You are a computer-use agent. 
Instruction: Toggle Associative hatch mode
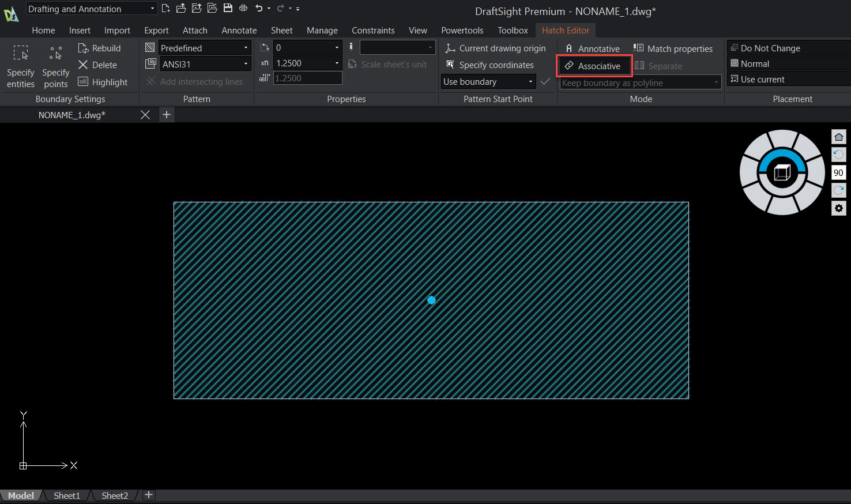594,66
